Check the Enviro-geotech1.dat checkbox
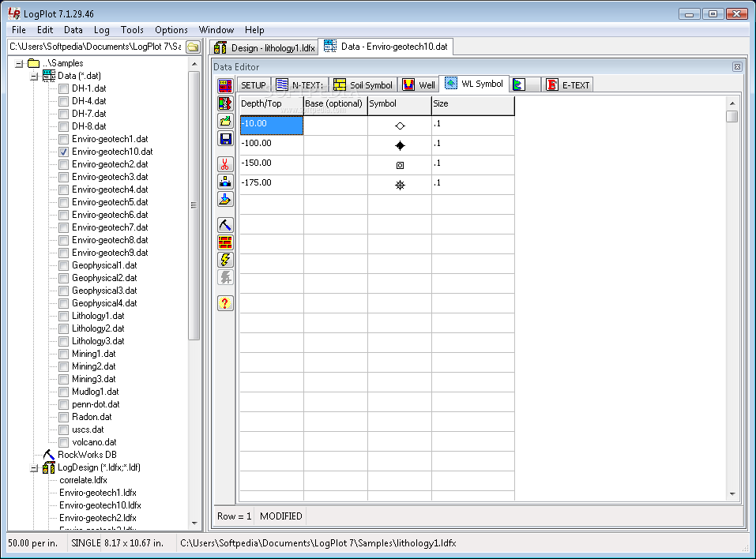Image resolution: width=756 pixels, height=559 pixels. tap(64, 139)
